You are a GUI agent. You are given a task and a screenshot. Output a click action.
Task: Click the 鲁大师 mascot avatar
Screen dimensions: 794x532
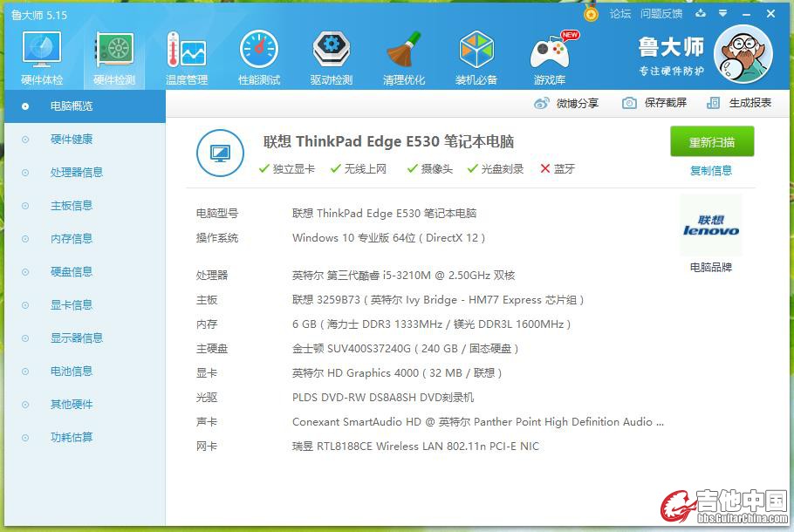pos(743,54)
